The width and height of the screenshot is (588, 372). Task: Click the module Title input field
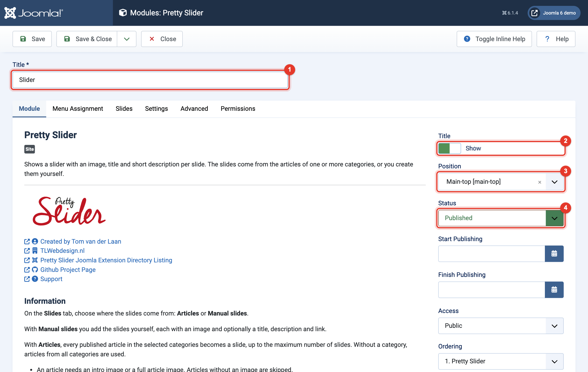coord(150,80)
